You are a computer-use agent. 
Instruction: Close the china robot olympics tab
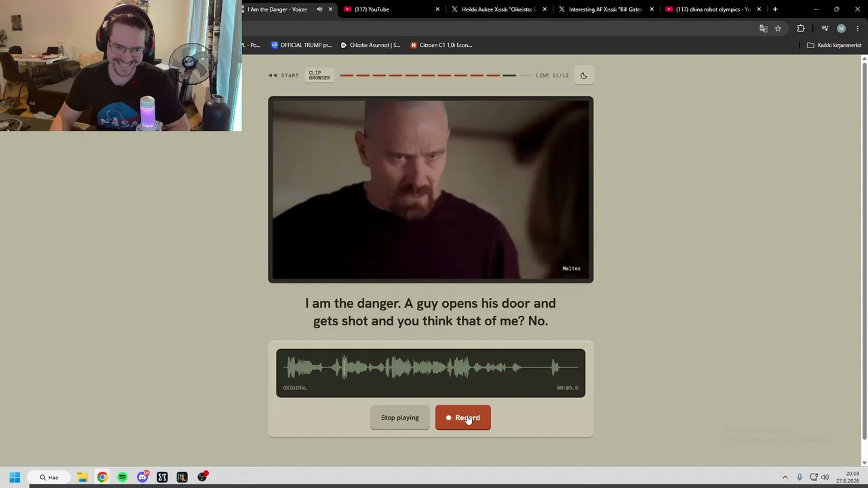[x=759, y=9]
